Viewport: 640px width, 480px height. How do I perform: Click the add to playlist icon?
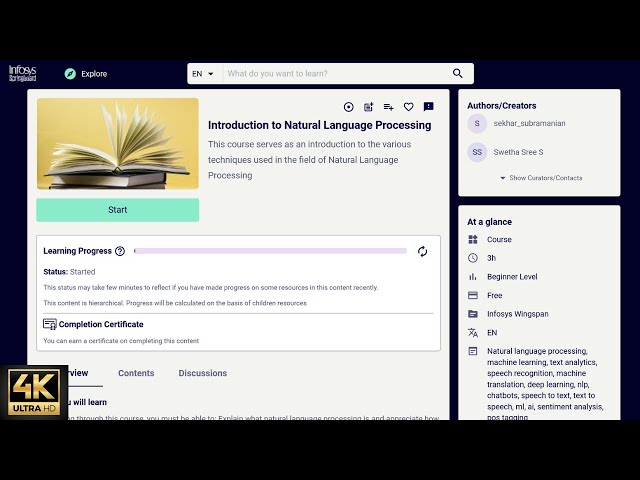(x=389, y=107)
